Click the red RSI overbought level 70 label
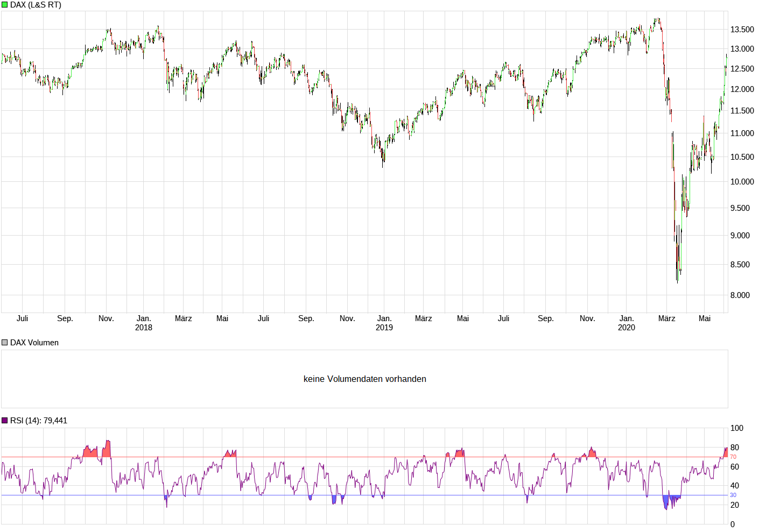 point(733,457)
